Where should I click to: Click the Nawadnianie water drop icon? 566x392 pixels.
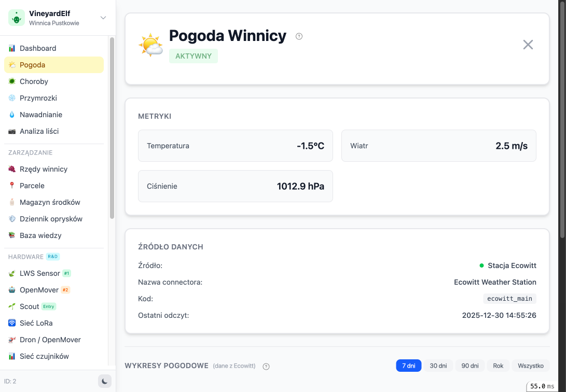click(x=12, y=115)
